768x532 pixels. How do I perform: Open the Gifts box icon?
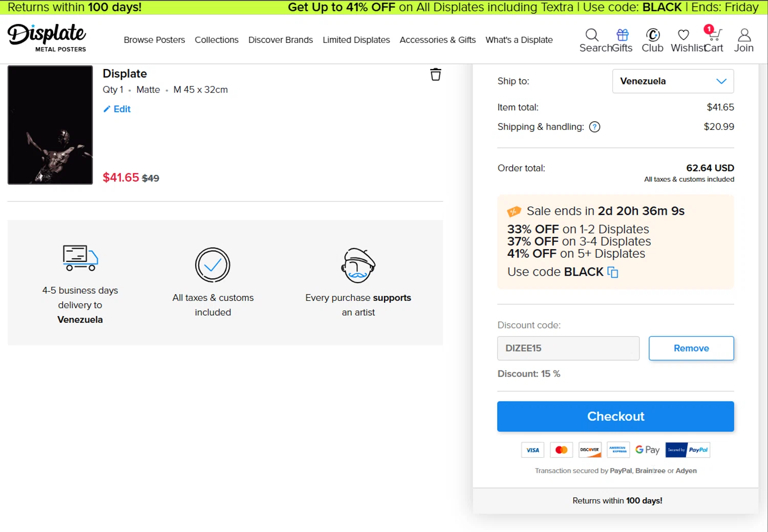click(x=623, y=35)
